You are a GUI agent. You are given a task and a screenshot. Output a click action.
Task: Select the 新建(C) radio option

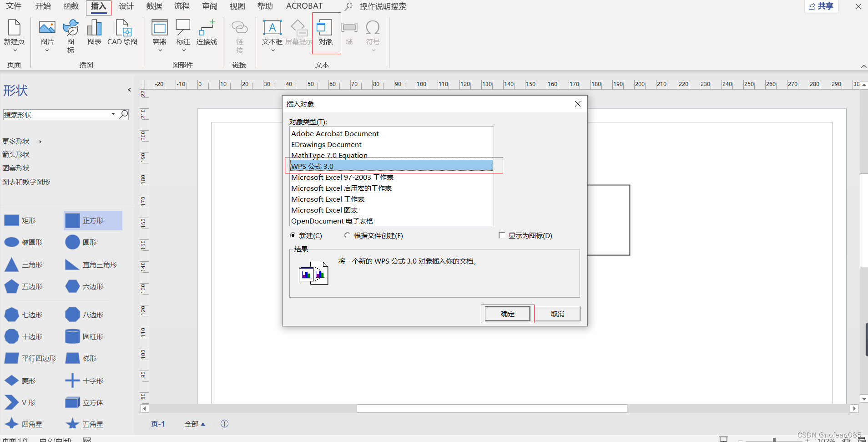coord(293,235)
